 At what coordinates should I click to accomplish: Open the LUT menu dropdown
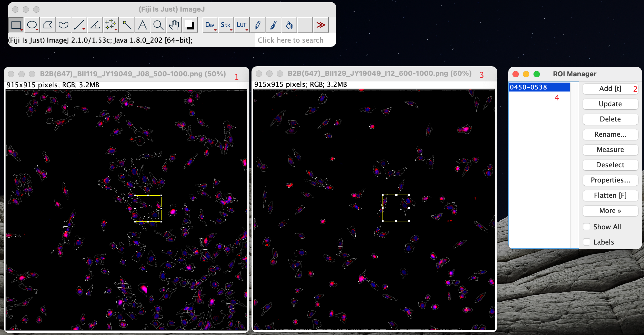[x=241, y=25]
